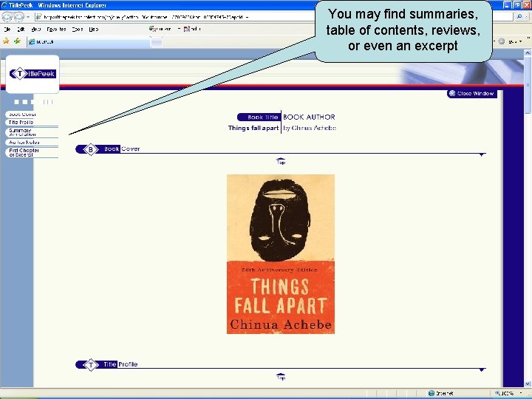Click the 'Things fall apart' title text
This screenshot has height=399, width=532.
tap(253, 128)
